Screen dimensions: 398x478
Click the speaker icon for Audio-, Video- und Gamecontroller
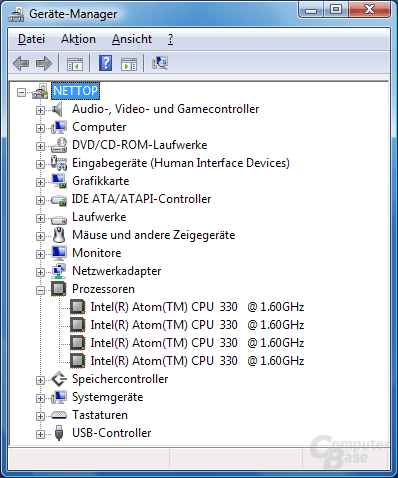point(57,109)
